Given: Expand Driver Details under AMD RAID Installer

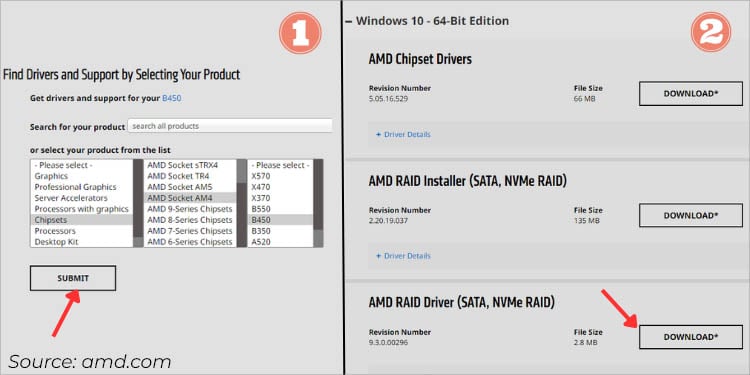Looking at the screenshot, I should tap(403, 256).
